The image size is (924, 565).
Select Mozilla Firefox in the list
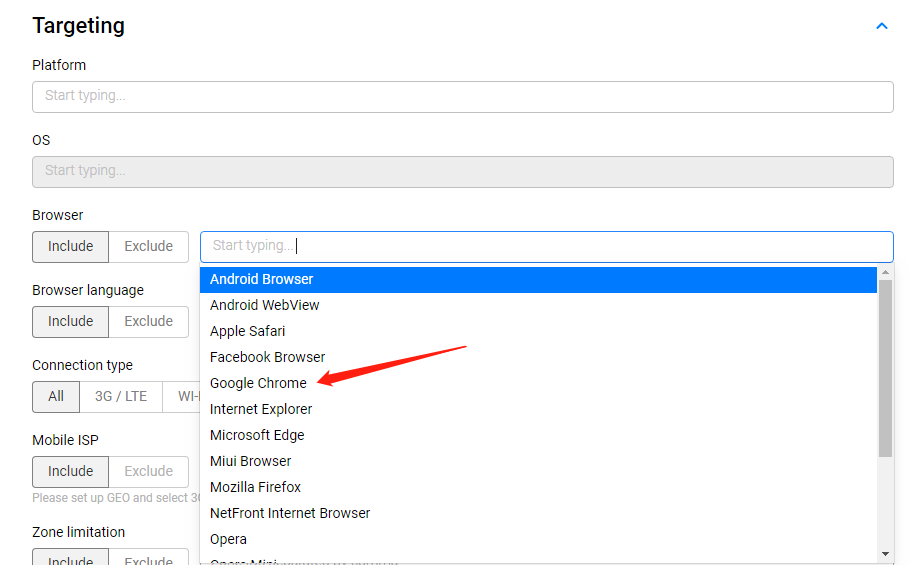point(255,487)
